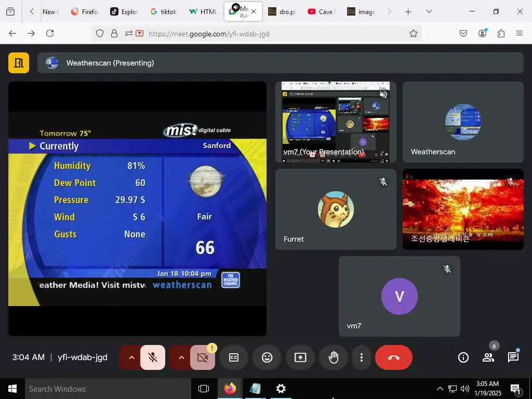The height and width of the screenshot is (399, 532).
Task: Expand camera video settings chevron
Action: click(181, 357)
